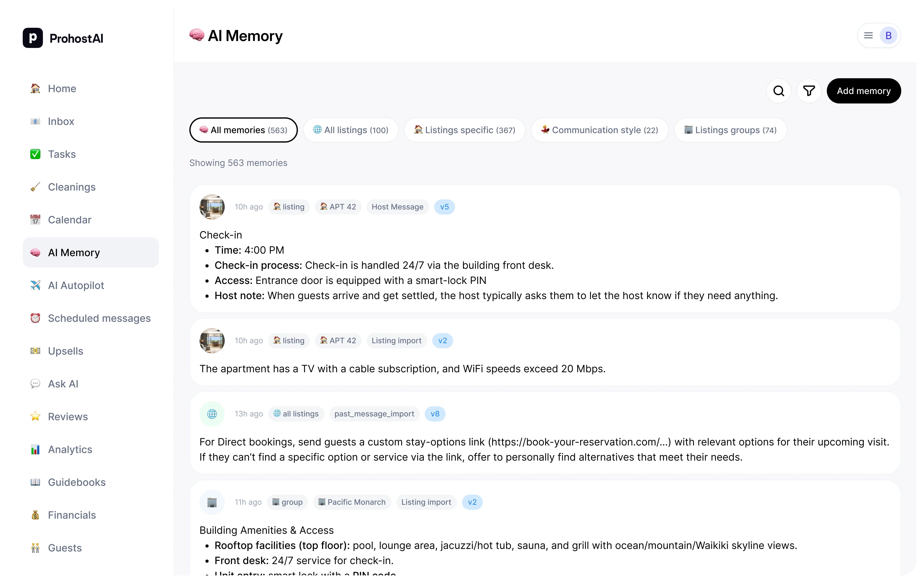The image size is (924, 583).
Task: Click the v8 version badge
Action: [x=435, y=414]
